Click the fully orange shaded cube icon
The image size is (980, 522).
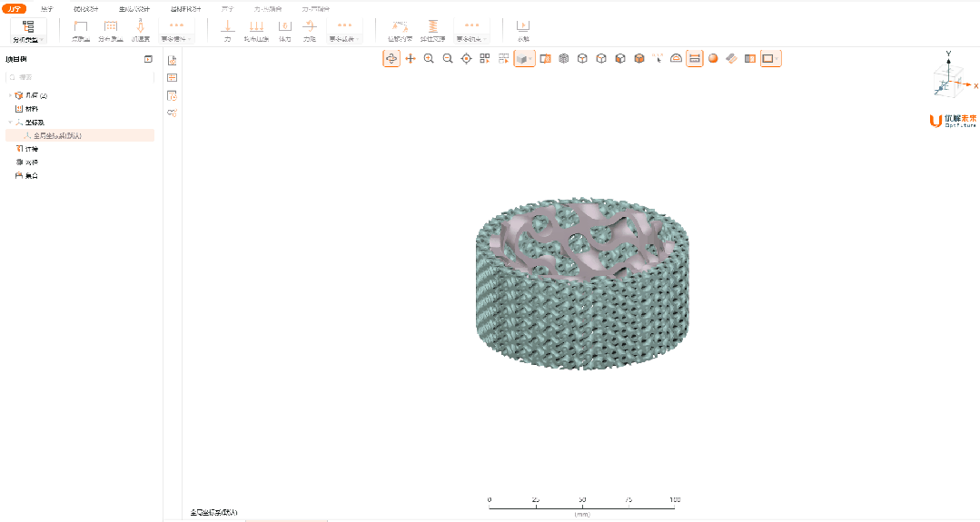click(x=638, y=59)
